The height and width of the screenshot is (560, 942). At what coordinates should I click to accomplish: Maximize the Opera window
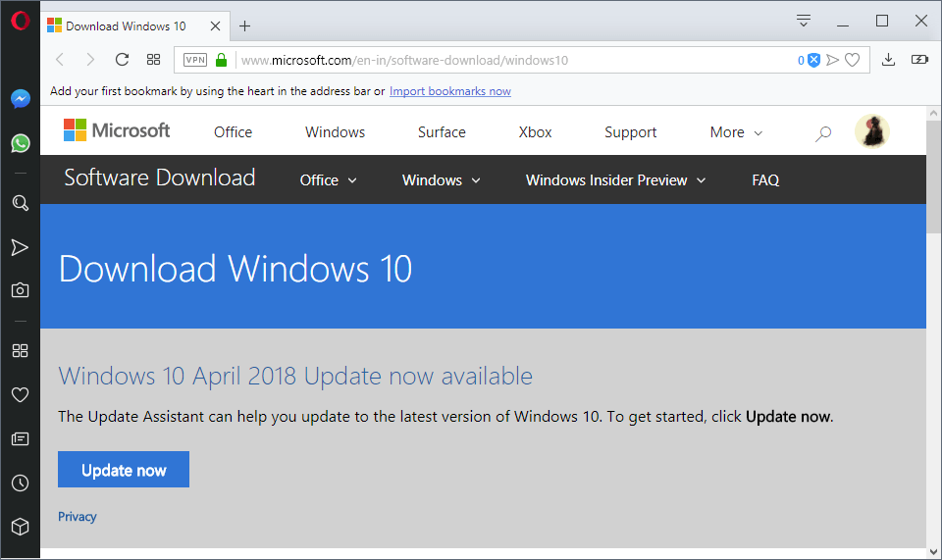pos(882,21)
